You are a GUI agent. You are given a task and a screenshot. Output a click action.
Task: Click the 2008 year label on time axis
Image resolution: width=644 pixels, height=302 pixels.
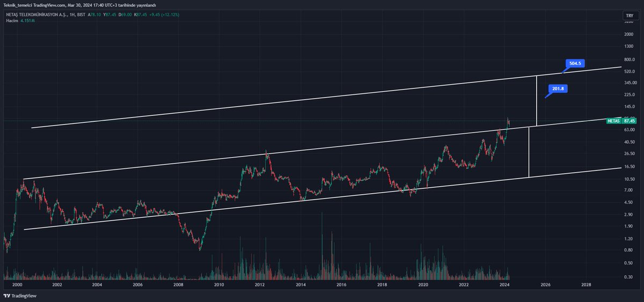(178, 285)
